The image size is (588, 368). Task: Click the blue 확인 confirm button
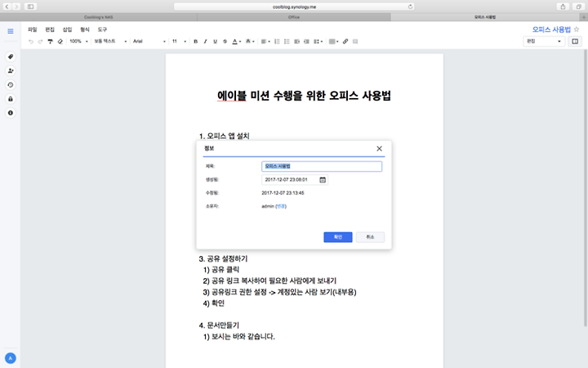click(x=338, y=237)
